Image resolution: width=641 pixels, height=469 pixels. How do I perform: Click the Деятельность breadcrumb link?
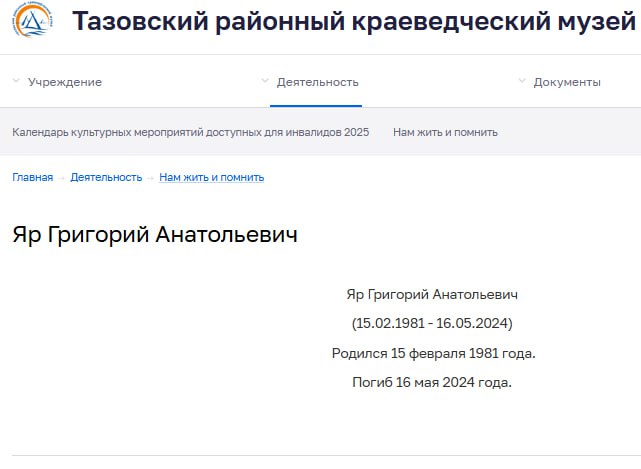[106, 177]
